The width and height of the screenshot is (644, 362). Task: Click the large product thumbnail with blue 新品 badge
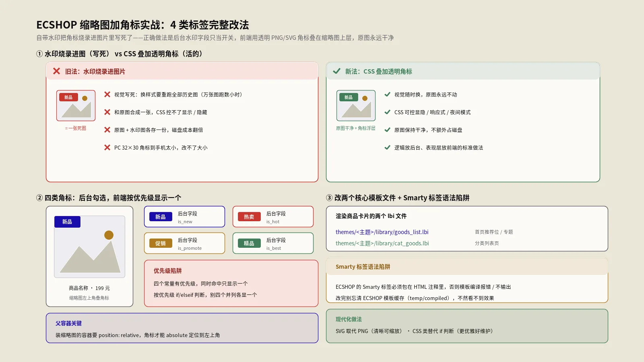(89, 247)
